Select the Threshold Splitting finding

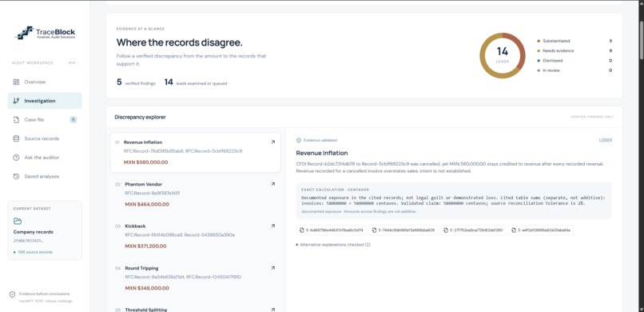(196, 307)
